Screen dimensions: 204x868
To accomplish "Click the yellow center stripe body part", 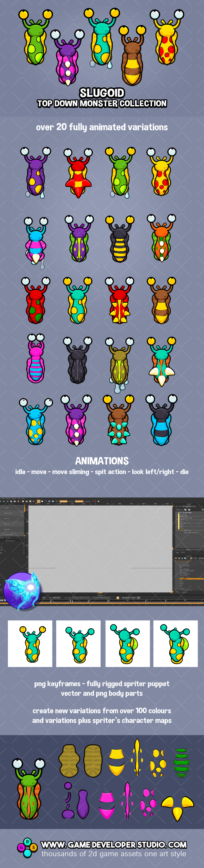I will [x=137, y=758].
